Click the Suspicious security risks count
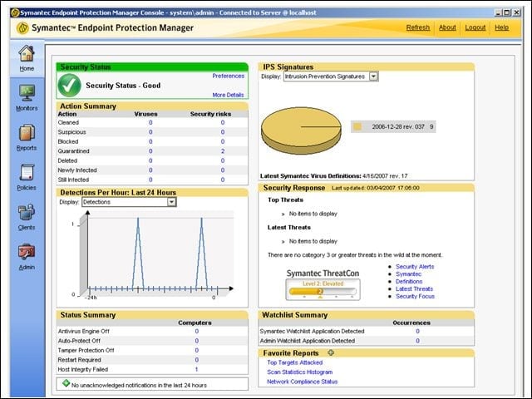 223,132
